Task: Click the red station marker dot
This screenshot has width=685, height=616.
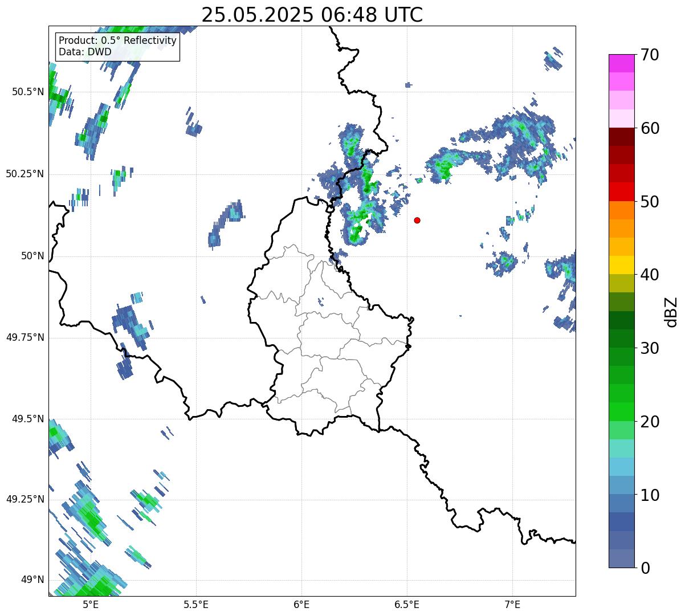Action: tap(417, 220)
